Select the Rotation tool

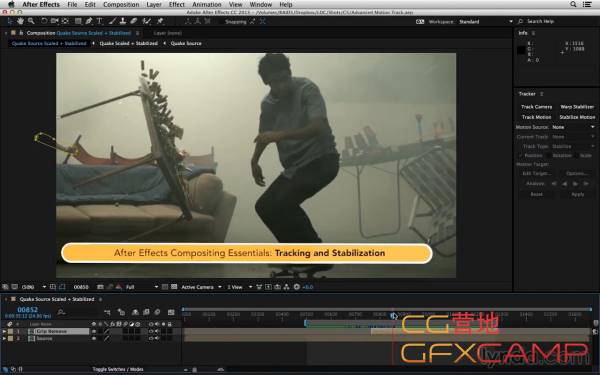[x=44, y=21]
